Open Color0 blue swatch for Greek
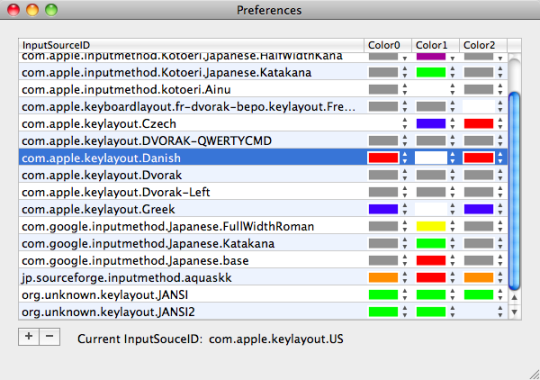This screenshot has width=540, height=380. (x=383, y=209)
